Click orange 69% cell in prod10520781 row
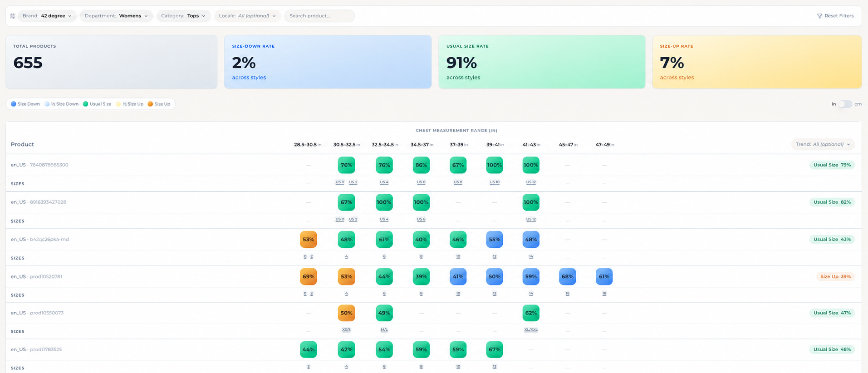The image size is (868, 373). point(309,277)
